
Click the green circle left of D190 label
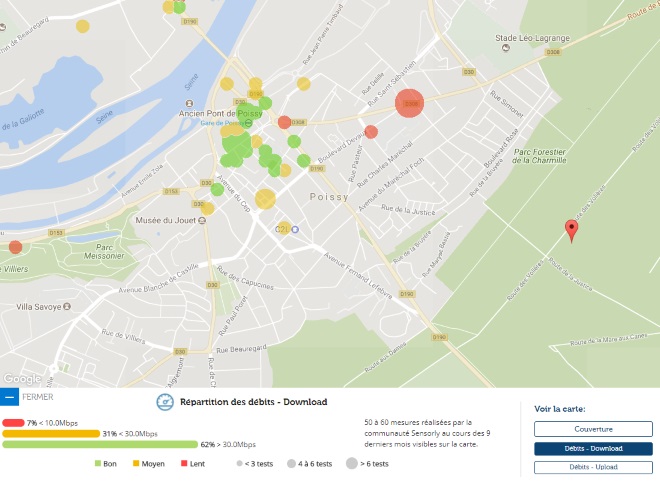click(x=303, y=160)
